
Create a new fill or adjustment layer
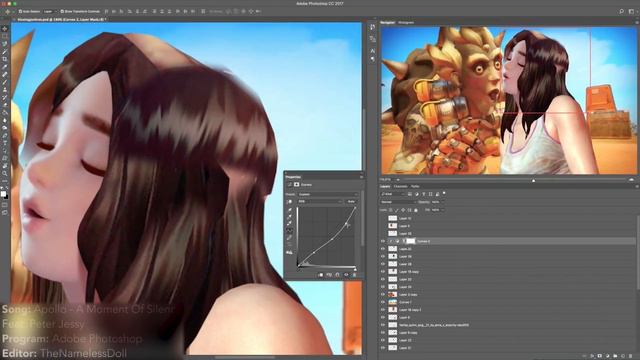tap(607, 356)
